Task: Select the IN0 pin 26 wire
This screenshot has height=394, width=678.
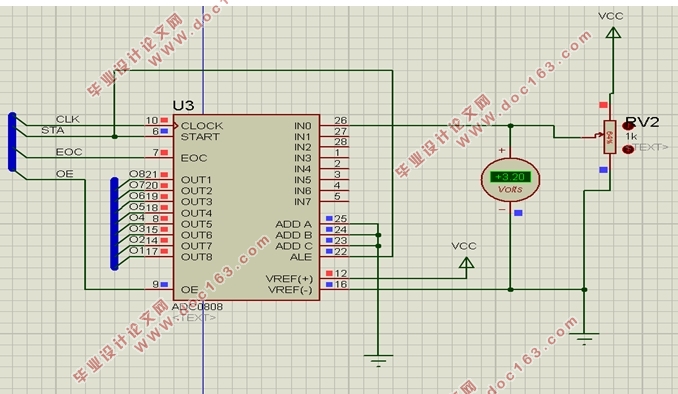Action: (x=334, y=125)
